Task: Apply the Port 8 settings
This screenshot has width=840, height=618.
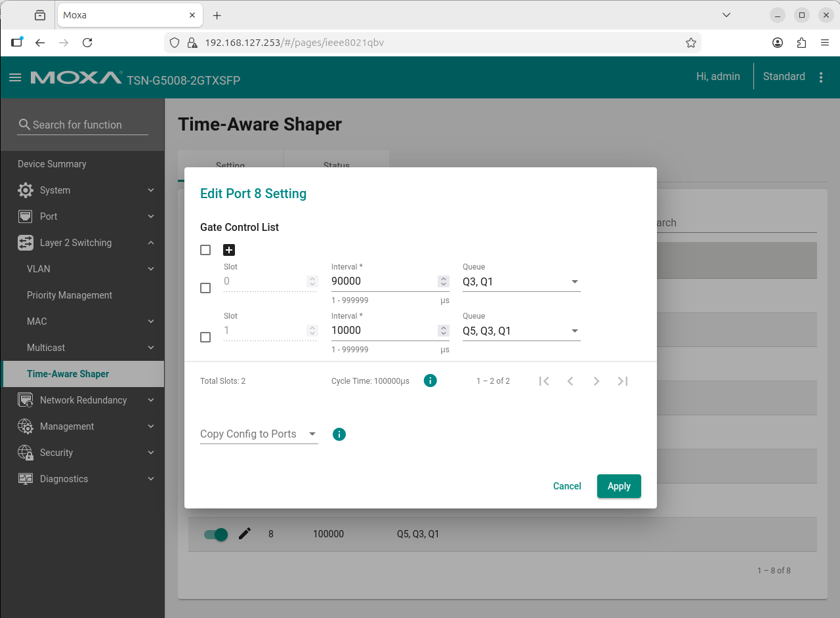Action: coord(618,486)
